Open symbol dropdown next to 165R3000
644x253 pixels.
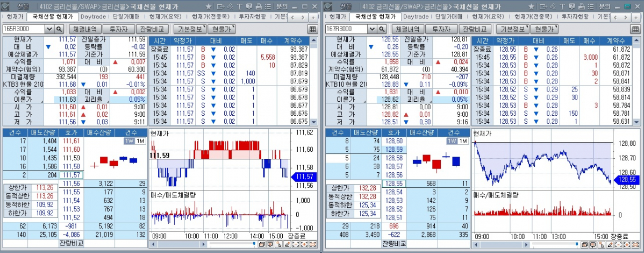click(x=49, y=29)
